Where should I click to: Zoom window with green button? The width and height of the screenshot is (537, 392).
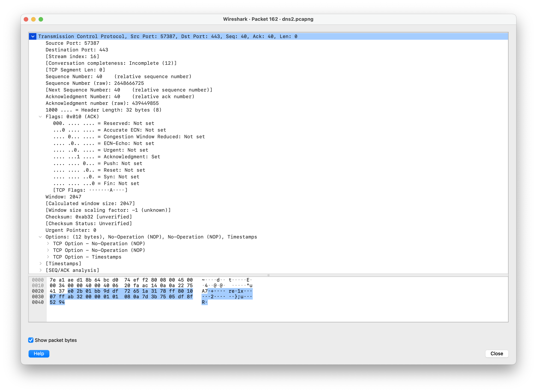tap(41, 19)
